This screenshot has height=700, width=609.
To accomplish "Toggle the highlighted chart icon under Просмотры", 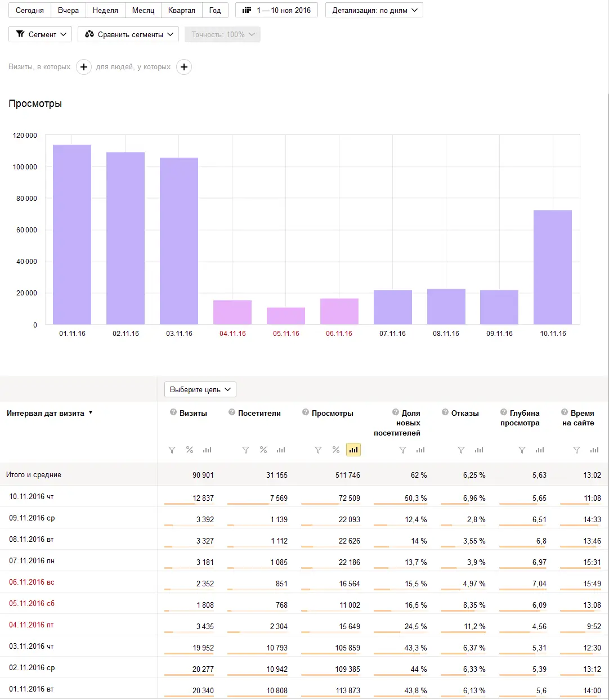I will pyautogui.click(x=353, y=450).
